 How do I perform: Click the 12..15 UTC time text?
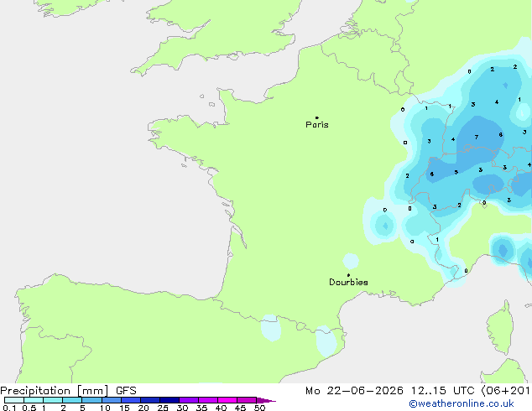click(442, 391)
